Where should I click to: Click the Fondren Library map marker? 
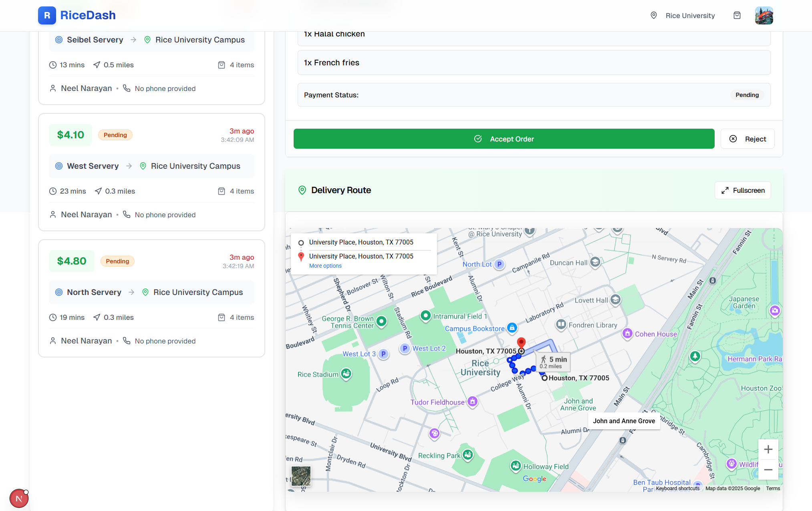(x=561, y=324)
